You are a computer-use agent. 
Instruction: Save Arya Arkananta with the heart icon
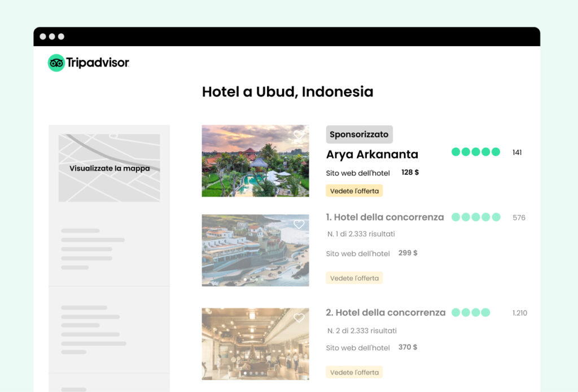[299, 134]
